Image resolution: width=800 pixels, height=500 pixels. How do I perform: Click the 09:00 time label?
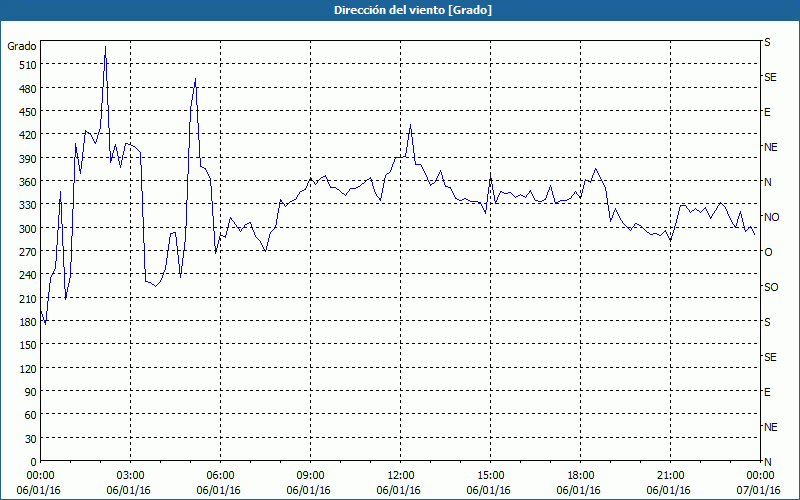click(x=311, y=476)
